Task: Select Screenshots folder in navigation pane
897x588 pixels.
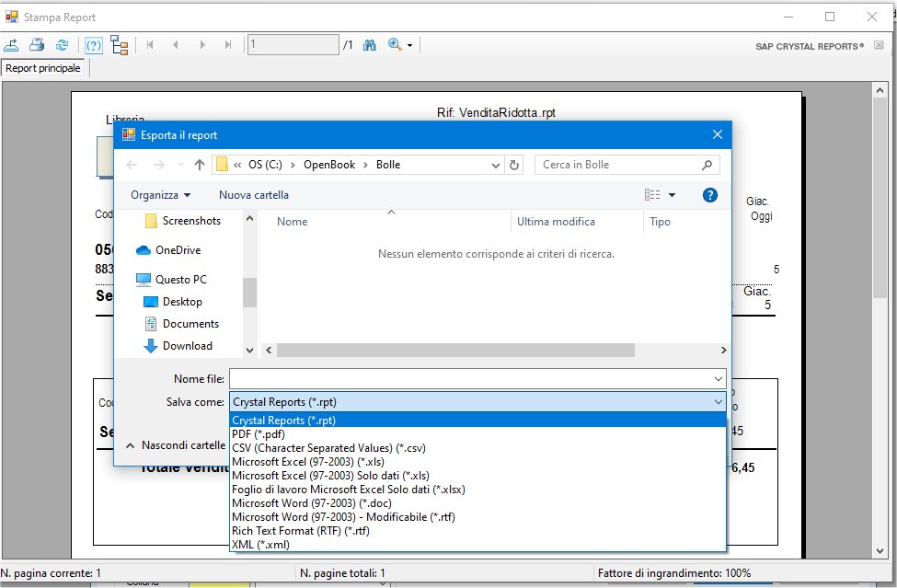Action: point(183,221)
